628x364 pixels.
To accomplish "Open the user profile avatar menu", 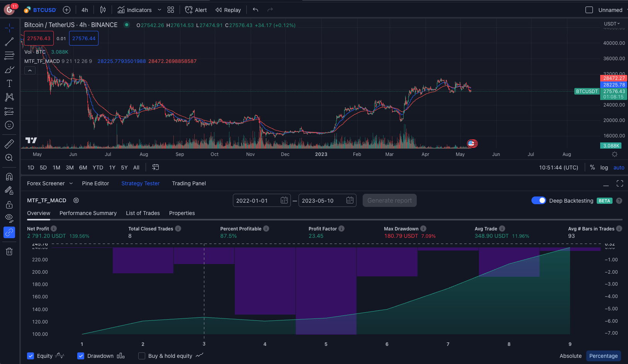I will click(x=9, y=10).
